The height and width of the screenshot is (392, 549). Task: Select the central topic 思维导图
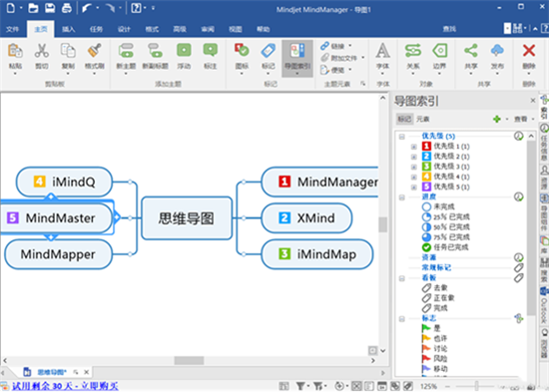pyautogui.click(x=187, y=218)
